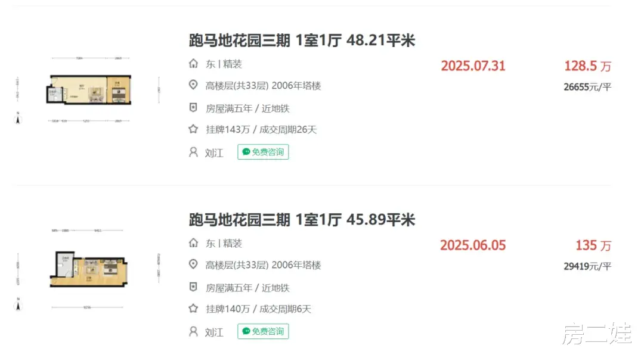Click the agent person icon in first listing

[193, 152]
